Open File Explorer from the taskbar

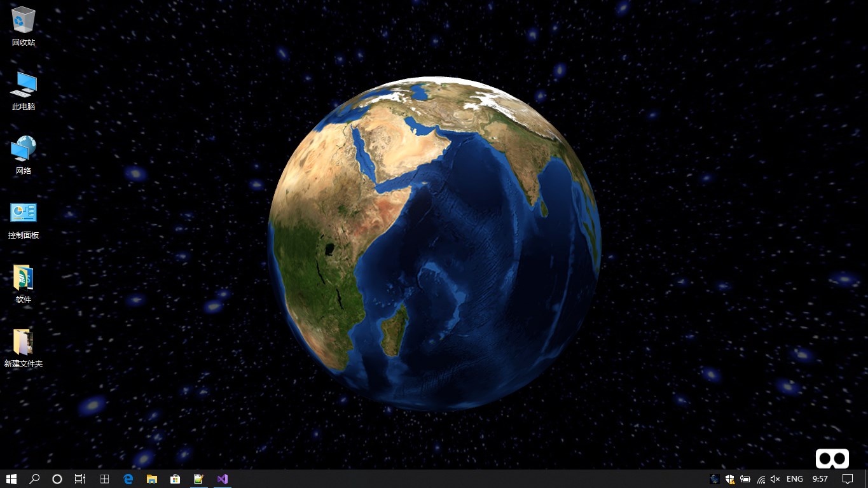pos(151,479)
